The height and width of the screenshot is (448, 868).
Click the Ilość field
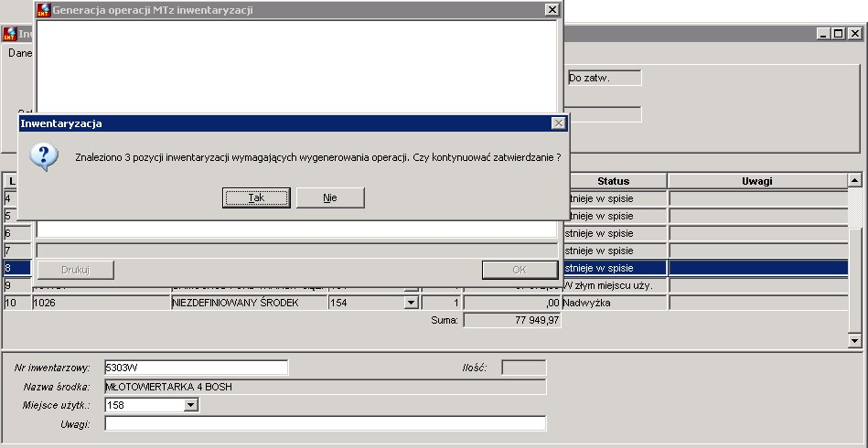tap(524, 368)
